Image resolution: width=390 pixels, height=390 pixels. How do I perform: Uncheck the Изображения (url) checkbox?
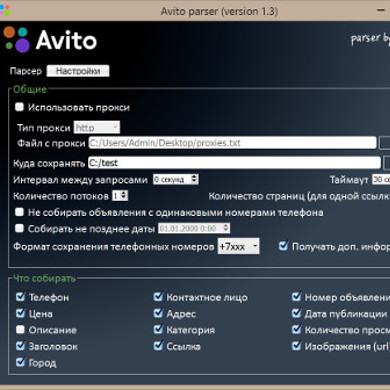coord(297,346)
